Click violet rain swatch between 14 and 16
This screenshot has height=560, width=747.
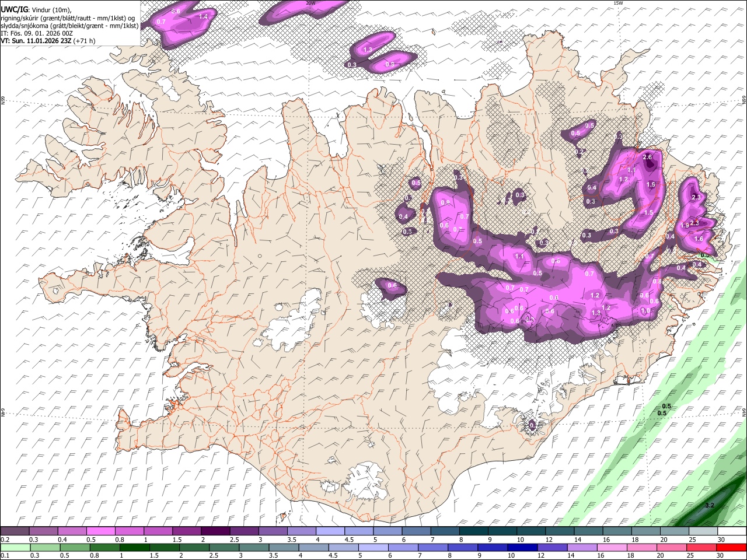coord(582,547)
